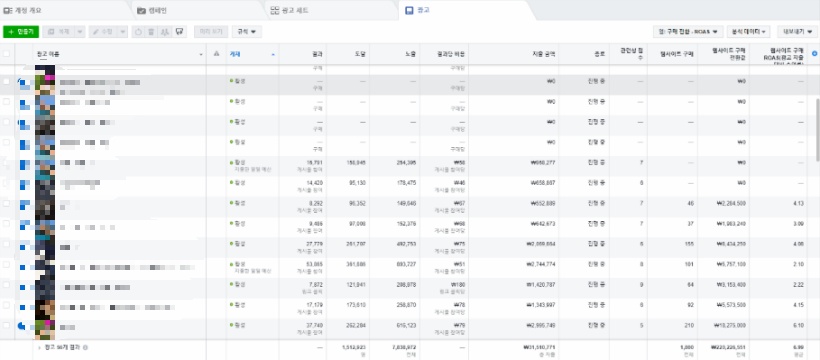Toggle the blue switch on the 53,085 results row

pos(25,267)
